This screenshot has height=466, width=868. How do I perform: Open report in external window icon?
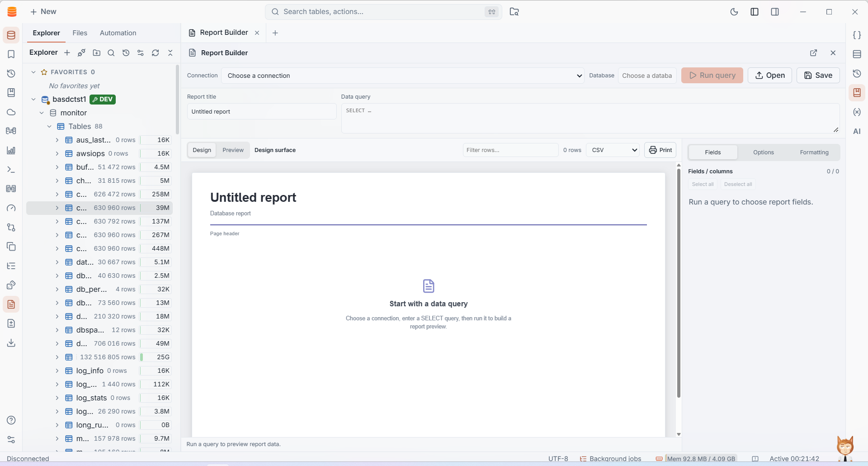[813, 53]
